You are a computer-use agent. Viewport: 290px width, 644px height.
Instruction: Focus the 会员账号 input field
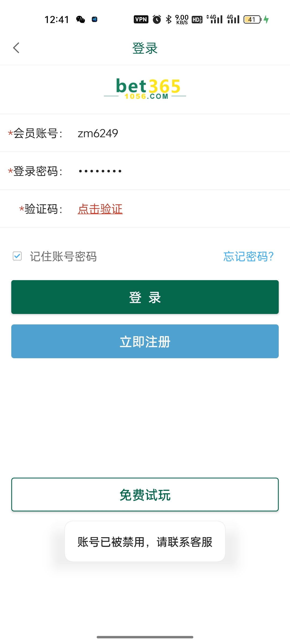(175, 133)
